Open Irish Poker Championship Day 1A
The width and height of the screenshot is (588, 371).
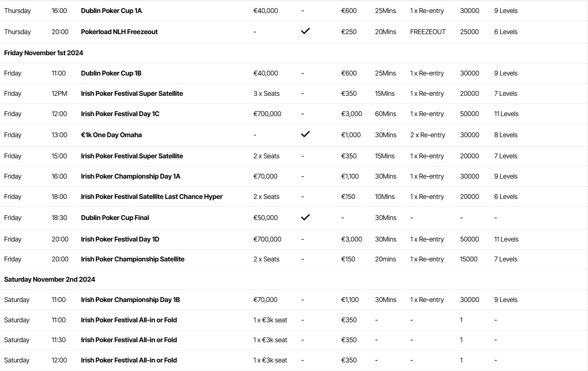coord(130,177)
